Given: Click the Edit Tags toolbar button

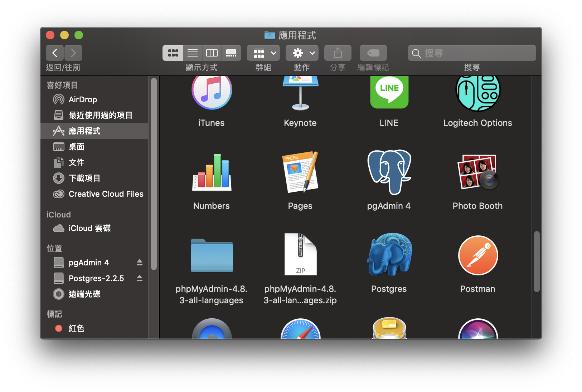Looking at the screenshot, I should point(373,53).
